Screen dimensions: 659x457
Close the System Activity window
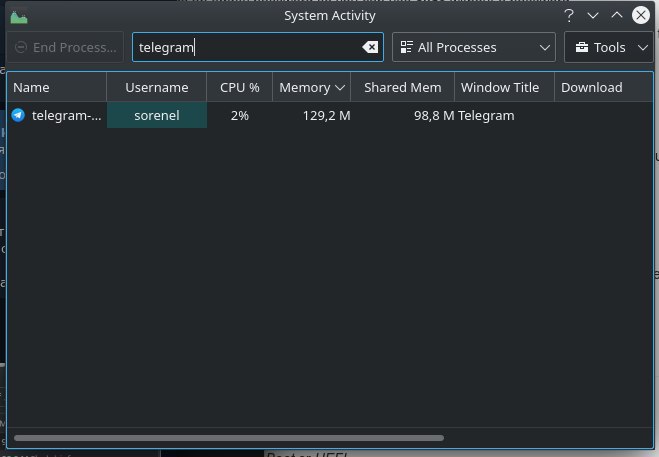point(641,15)
